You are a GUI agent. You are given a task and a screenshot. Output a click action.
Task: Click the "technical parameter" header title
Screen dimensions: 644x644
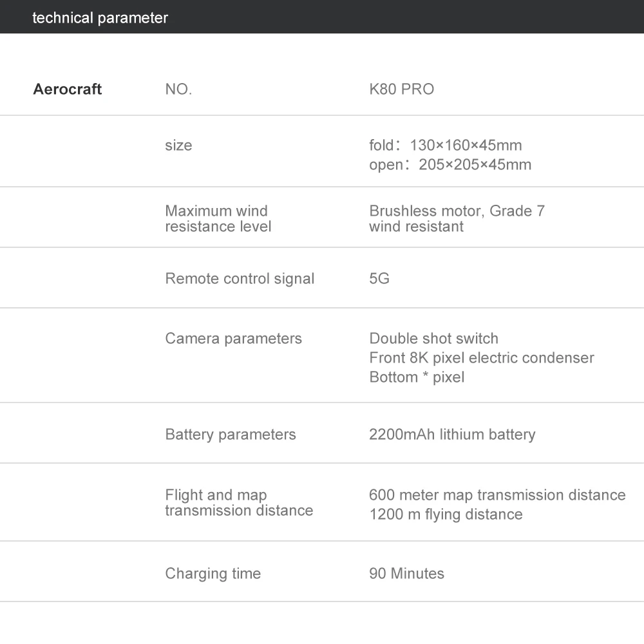(x=100, y=17)
